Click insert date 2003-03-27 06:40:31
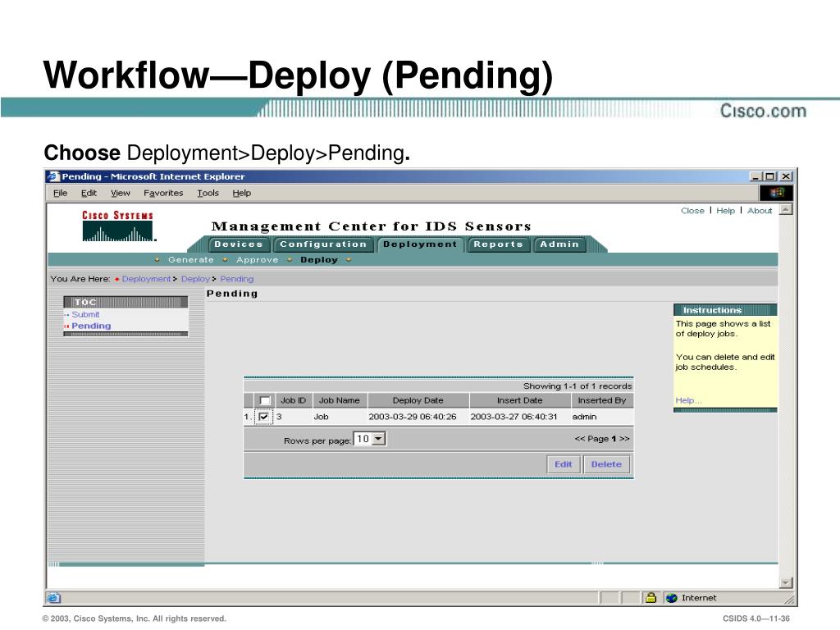Screen dimensions: 840x630 click(x=514, y=417)
